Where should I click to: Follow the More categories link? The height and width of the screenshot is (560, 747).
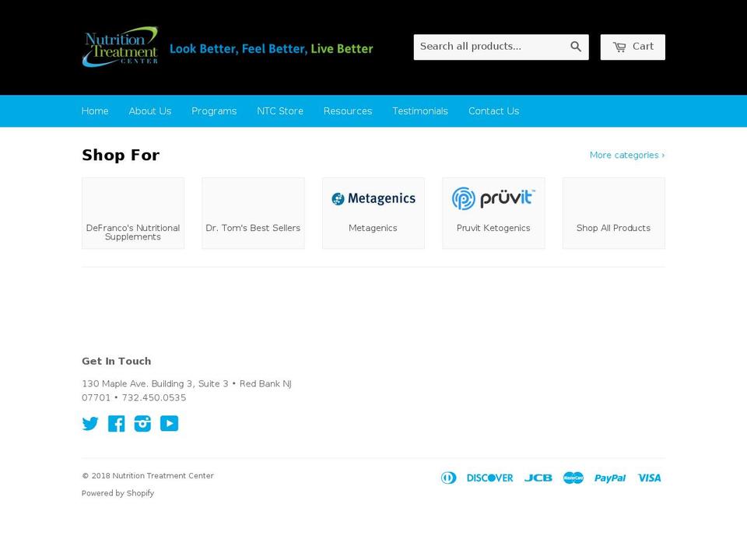[x=627, y=156]
